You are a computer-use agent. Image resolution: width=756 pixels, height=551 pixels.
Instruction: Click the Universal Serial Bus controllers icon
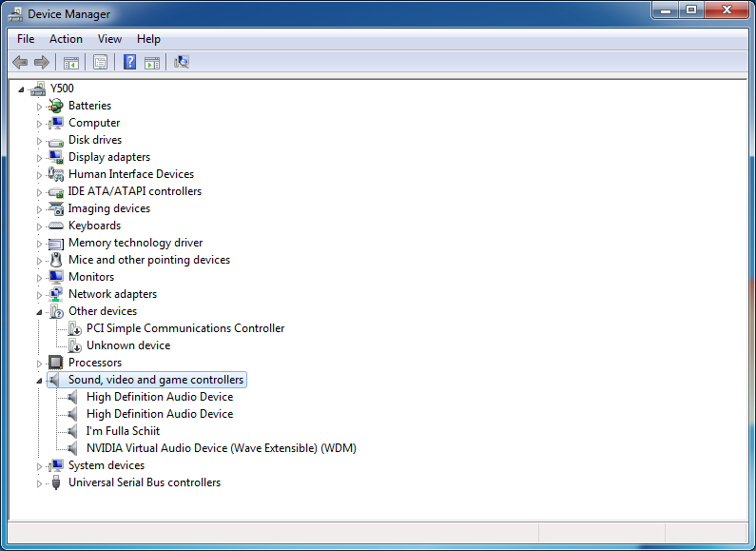click(x=56, y=482)
